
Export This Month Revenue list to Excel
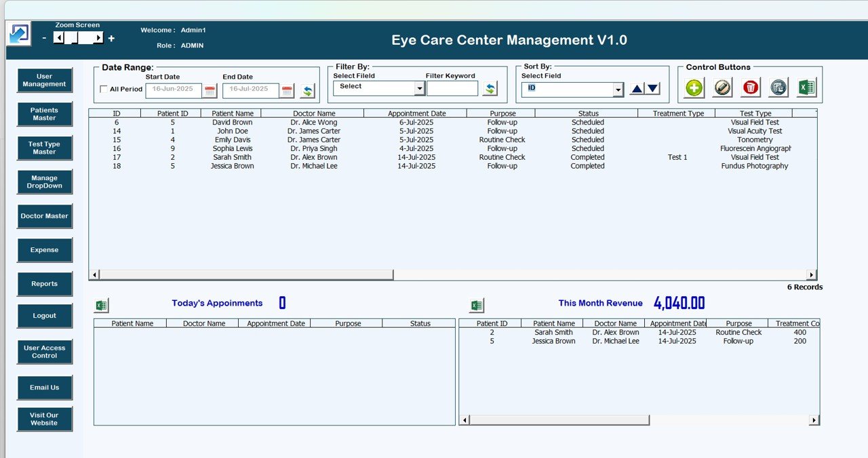[x=477, y=305]
